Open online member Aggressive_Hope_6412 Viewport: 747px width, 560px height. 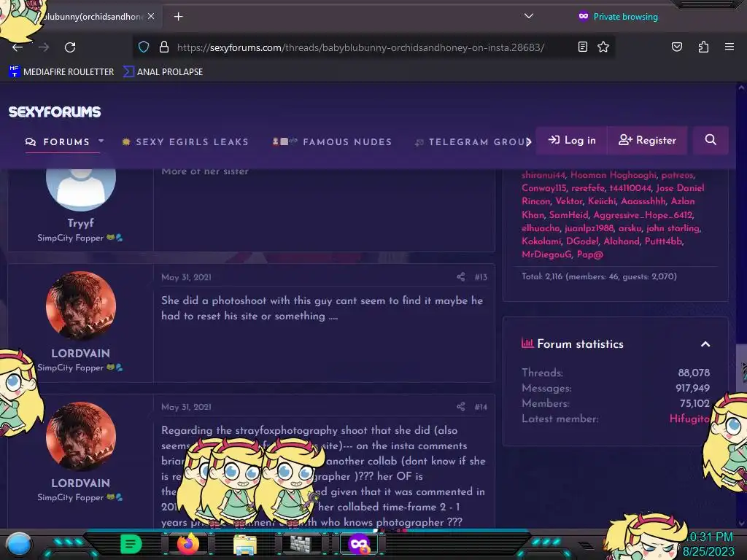click(x=643, y=215)
